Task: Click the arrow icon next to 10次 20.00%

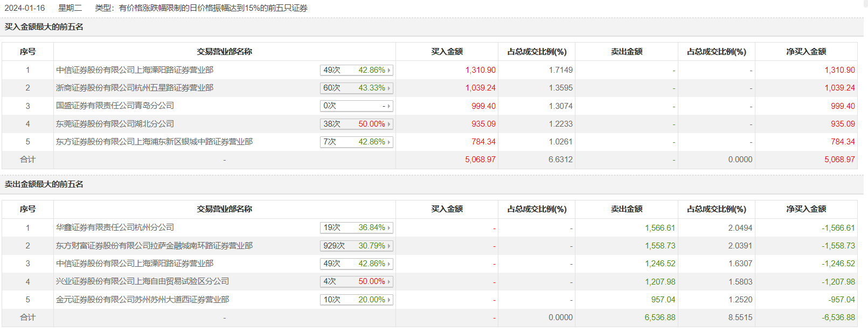Action: click(389, 300)
